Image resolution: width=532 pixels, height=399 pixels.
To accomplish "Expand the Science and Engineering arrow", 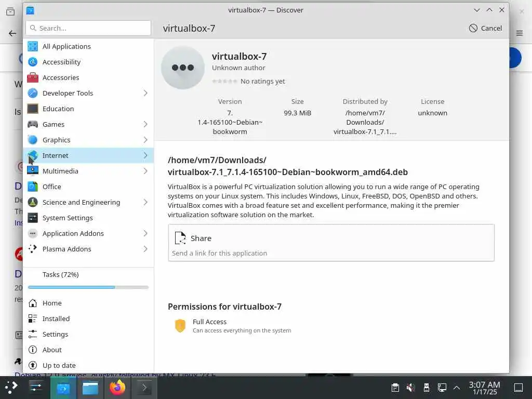I will point(145,202).
